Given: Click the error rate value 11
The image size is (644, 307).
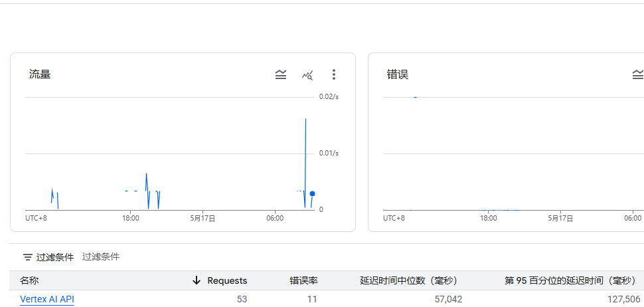Looking at the screenshot, I should coord(312,299).
